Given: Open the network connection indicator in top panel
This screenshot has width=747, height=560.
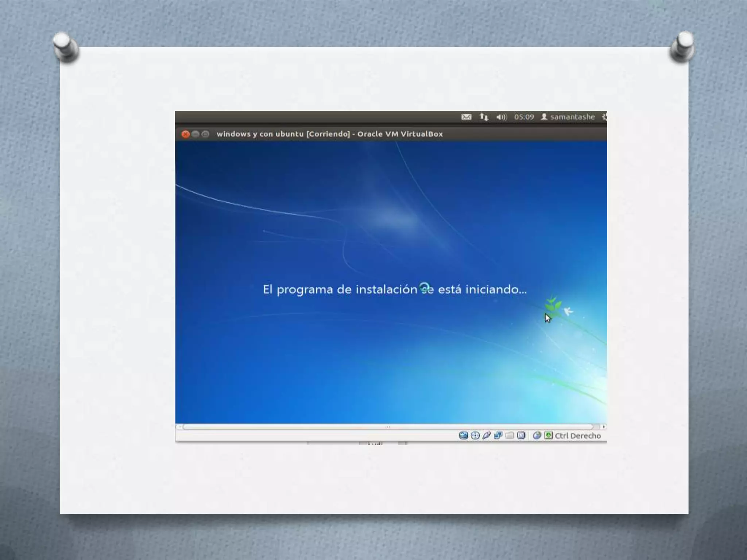Looking at the screenshot, I should pos(484,117).
